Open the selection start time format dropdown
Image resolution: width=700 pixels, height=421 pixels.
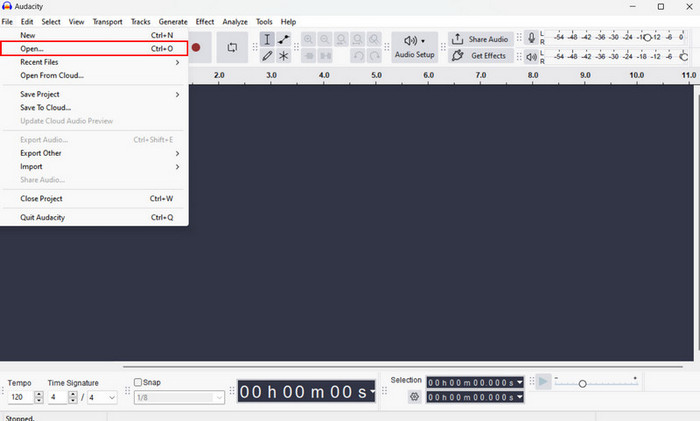pyautogui.click(x=520, y=383)
